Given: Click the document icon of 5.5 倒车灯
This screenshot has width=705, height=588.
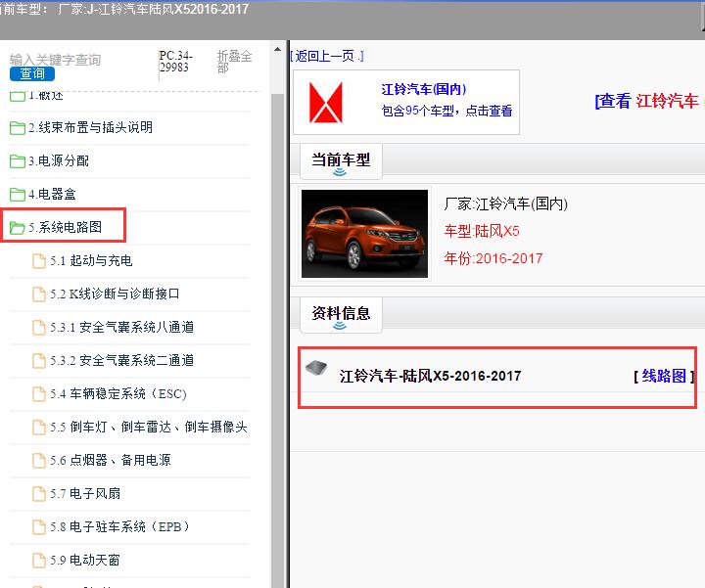Looking at the screenshot, I should click(x=39, y=428).
